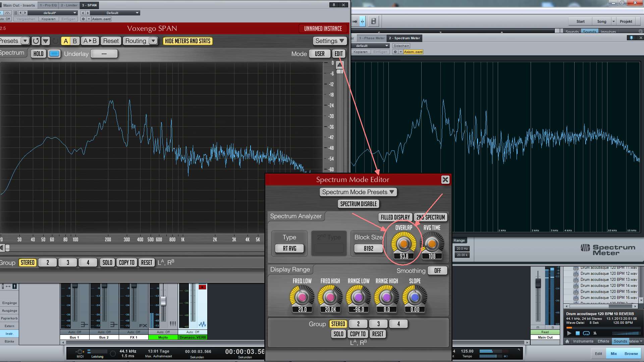Click the preset list icon in SPAN header
This screenshot has height=362, width=644.
[15, 13]
